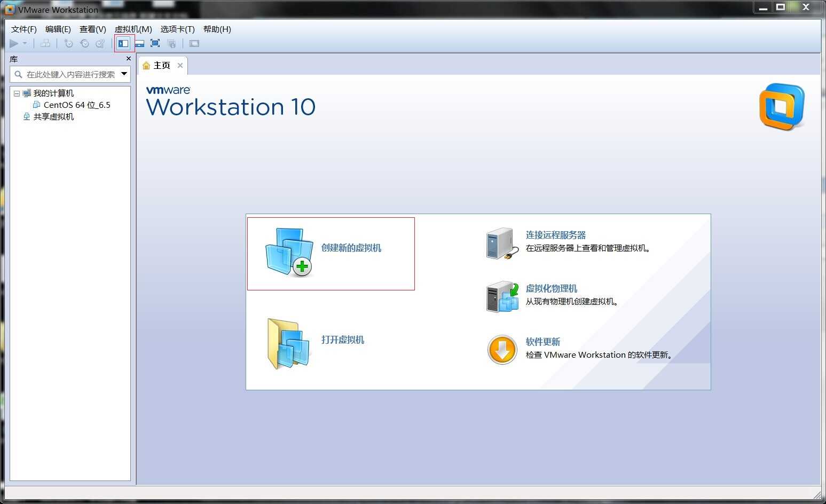
Task: Click the 创建新的虚拟机 icon
Action: (x=289, y=252)
